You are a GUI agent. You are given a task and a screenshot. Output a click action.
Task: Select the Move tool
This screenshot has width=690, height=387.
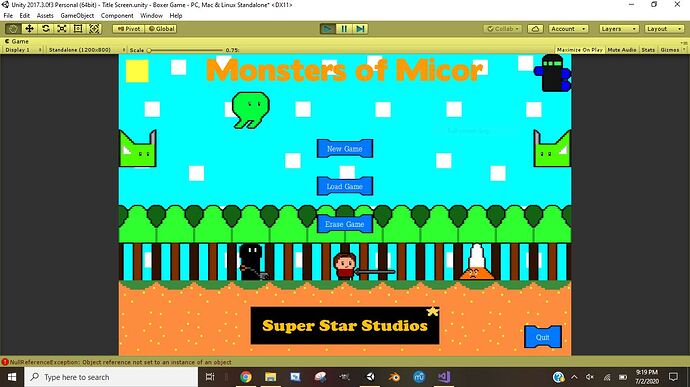pos(29,29)
